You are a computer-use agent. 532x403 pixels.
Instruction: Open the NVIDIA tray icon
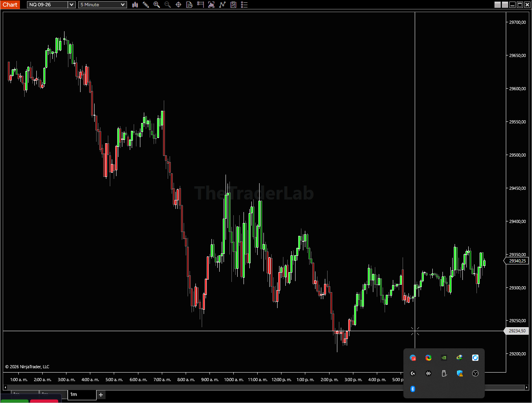click(x=444, y=357)
